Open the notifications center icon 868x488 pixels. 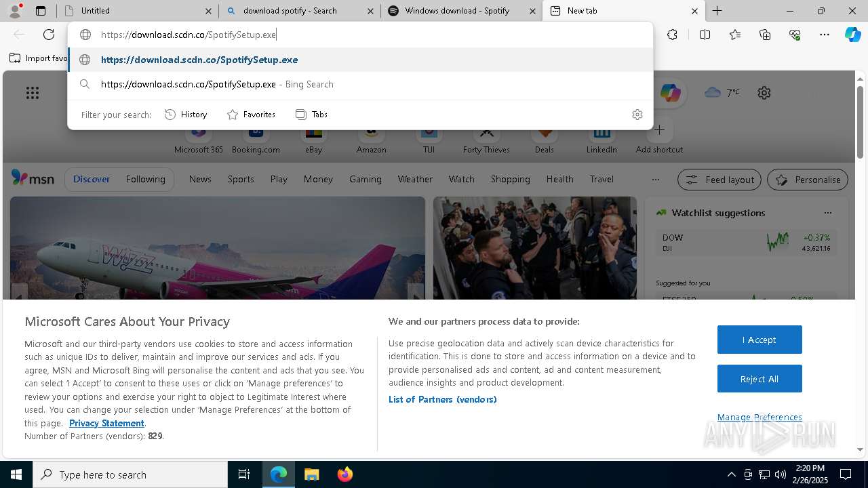[846, 474]
